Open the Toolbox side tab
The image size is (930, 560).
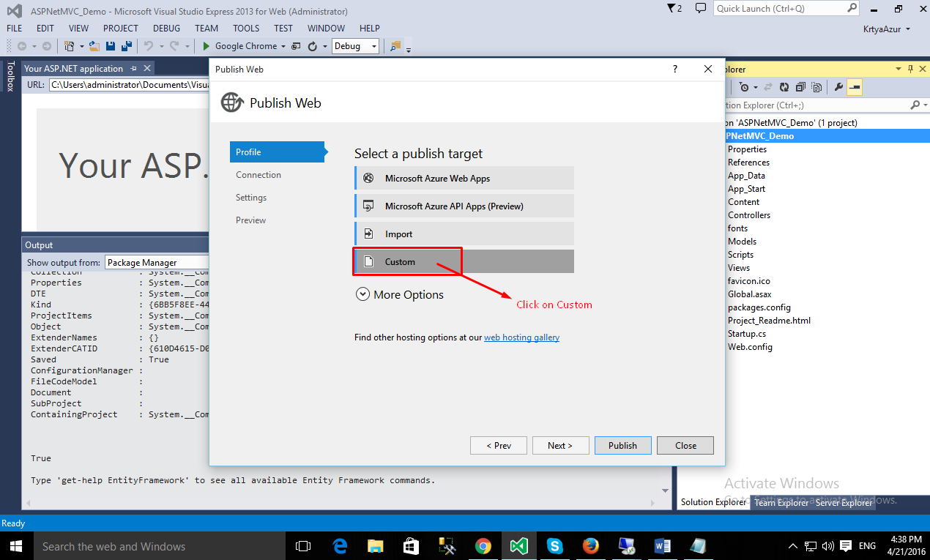10,76
